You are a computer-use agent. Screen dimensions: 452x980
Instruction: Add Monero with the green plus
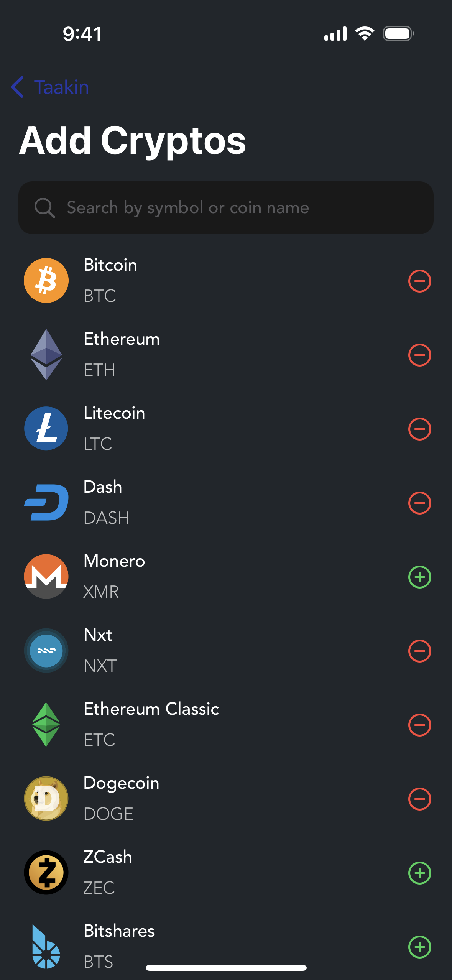tap(420, 577)
